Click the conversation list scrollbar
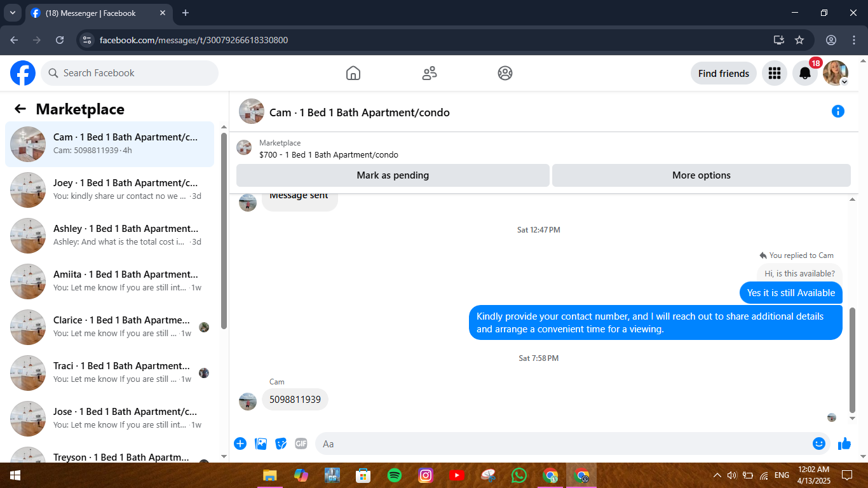This screenshot has height=488, width=868. pos(224,231)
